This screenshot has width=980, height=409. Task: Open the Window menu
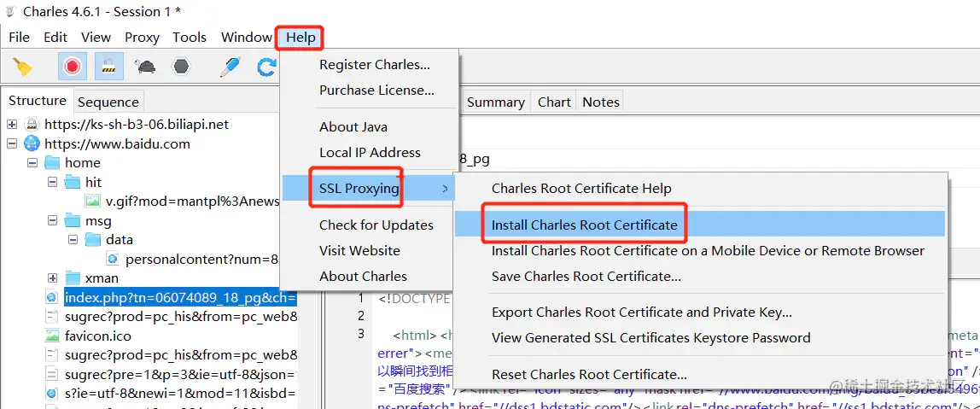246,38
